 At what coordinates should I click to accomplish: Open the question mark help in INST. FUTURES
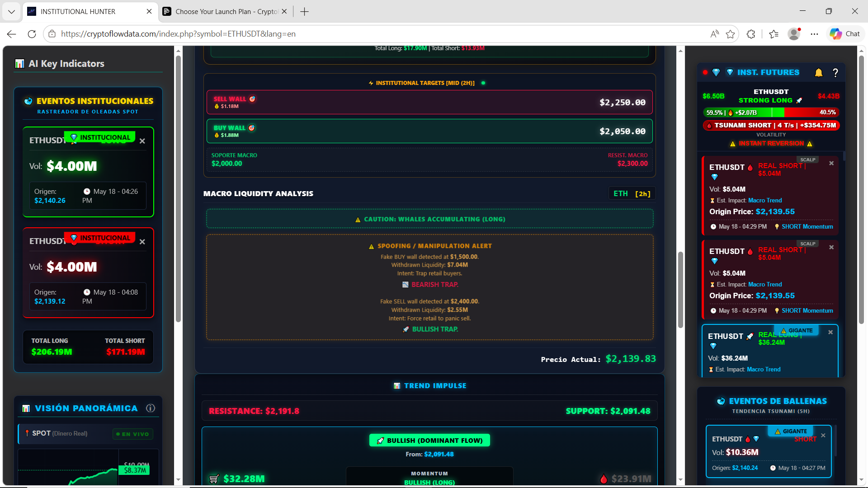pos(835,73)
